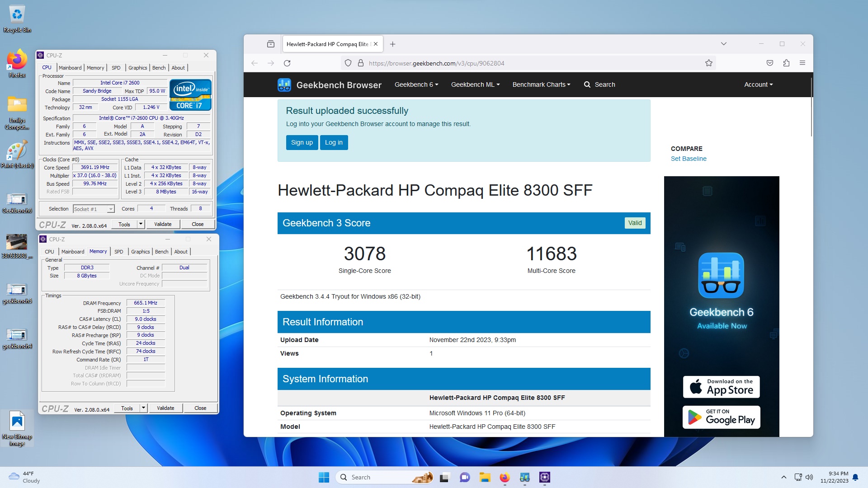Switch to CPU tab in lower CPU-Z window
The width and height of the screenshot is (868, 488).
49,252
